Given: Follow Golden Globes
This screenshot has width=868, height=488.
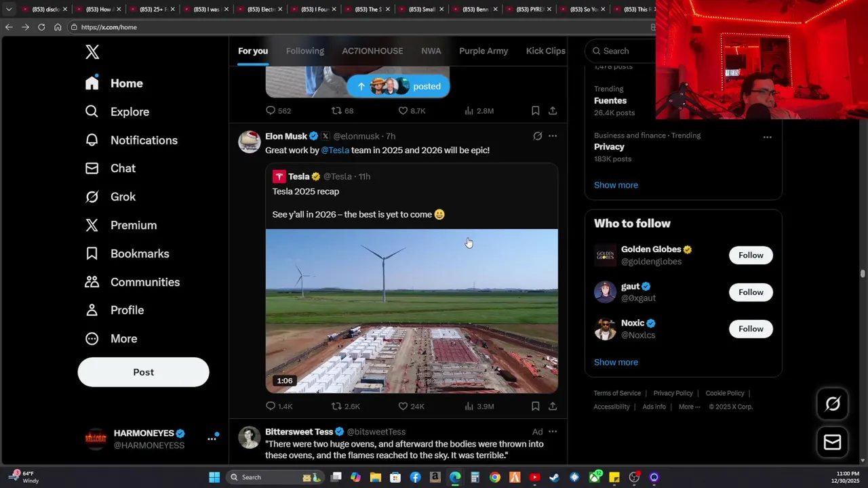Looking at the screenshot, I should (x=751, y=256).
